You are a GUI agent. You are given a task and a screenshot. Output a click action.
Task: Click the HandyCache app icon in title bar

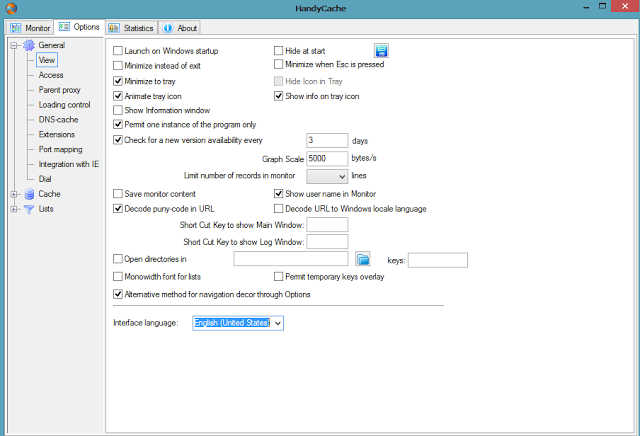point(11,8)
